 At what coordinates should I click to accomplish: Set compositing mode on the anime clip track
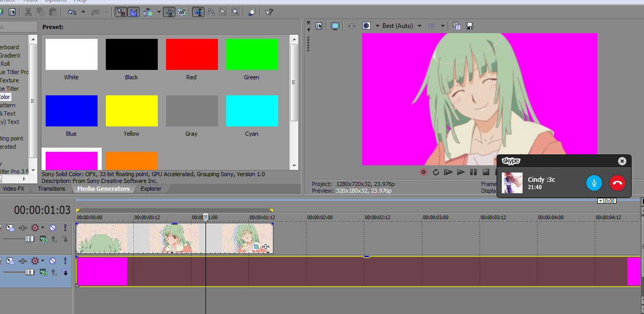[x=44, y=239]
